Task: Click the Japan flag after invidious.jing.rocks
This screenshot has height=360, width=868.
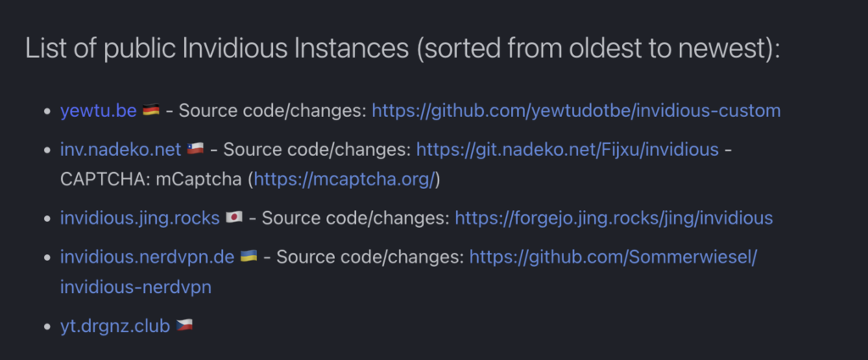Action: (235, 219)
